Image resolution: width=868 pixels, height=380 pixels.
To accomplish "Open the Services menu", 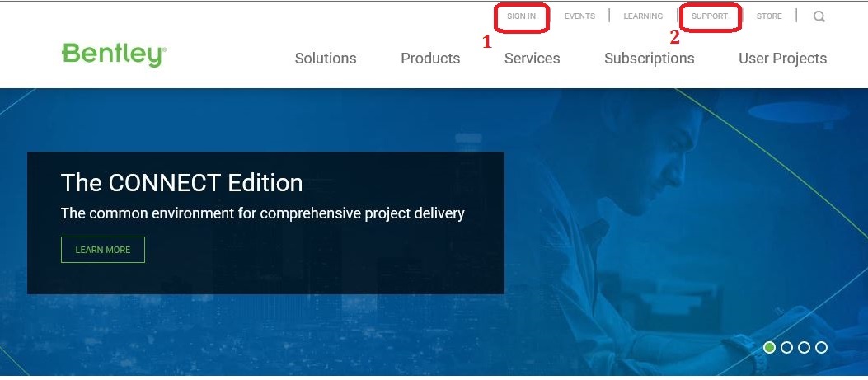I will pos(532,59).
